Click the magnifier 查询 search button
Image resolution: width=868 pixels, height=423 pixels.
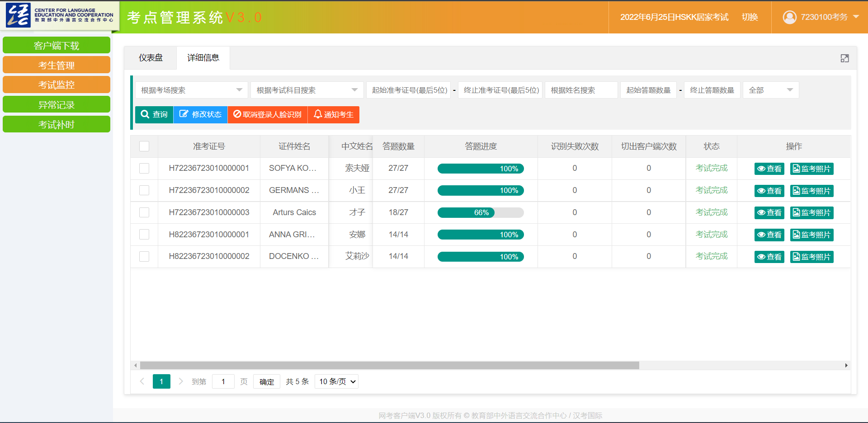[x=154, y=115]
